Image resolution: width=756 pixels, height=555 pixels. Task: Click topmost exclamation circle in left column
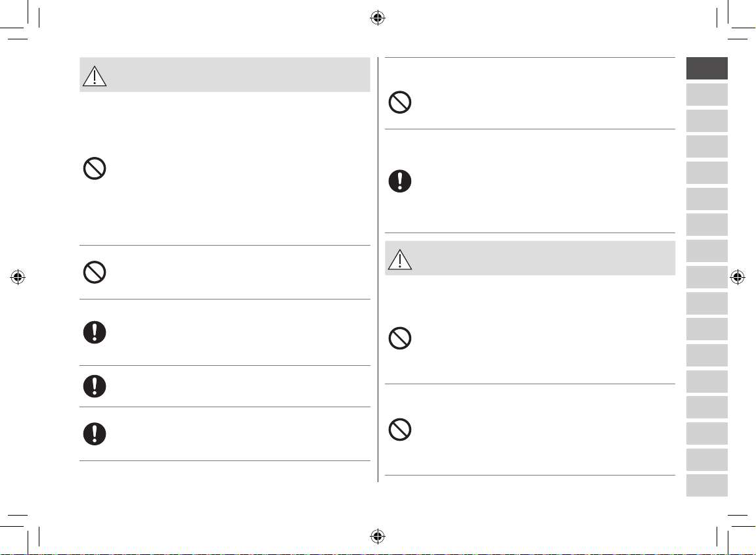(95, 332)
